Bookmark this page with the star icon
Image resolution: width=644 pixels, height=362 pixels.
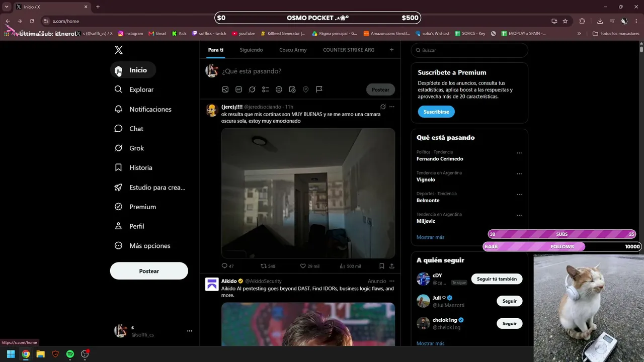[x=565, y=21]
